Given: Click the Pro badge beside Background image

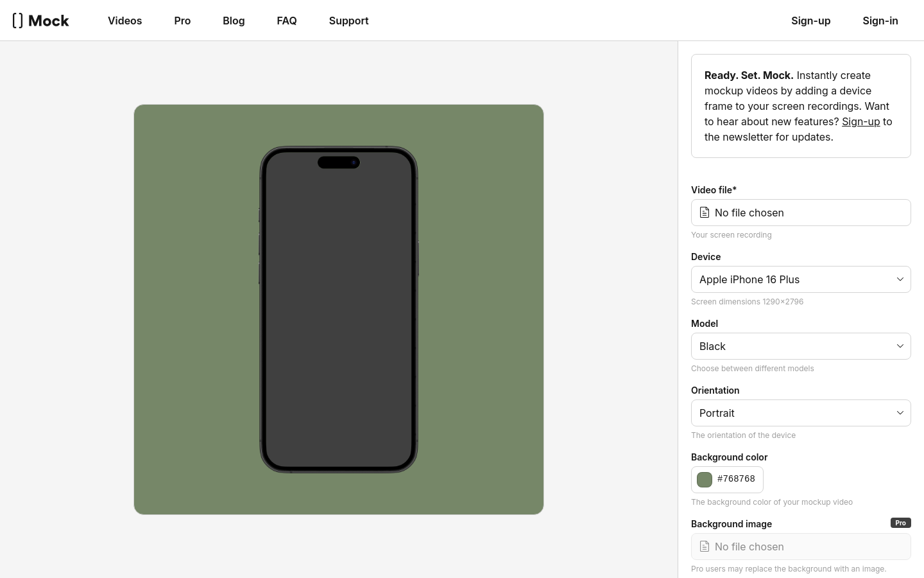Looking at the screenshot, I should click(x=900, y=523).
